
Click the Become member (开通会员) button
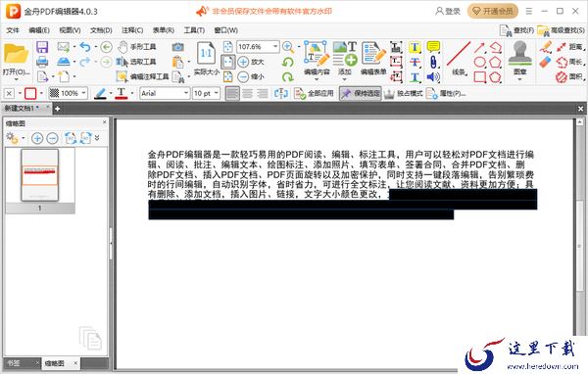493,11
